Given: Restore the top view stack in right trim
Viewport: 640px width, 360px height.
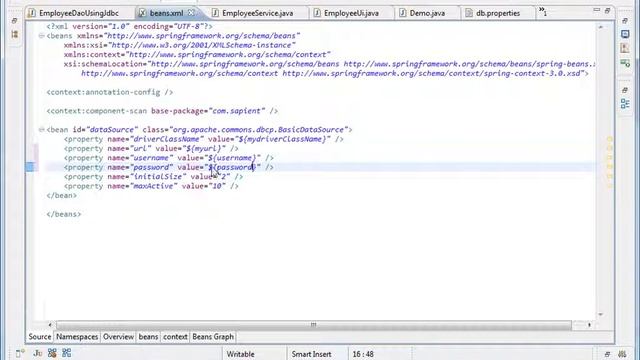Looking at the screenshot, I should point(625,20).
